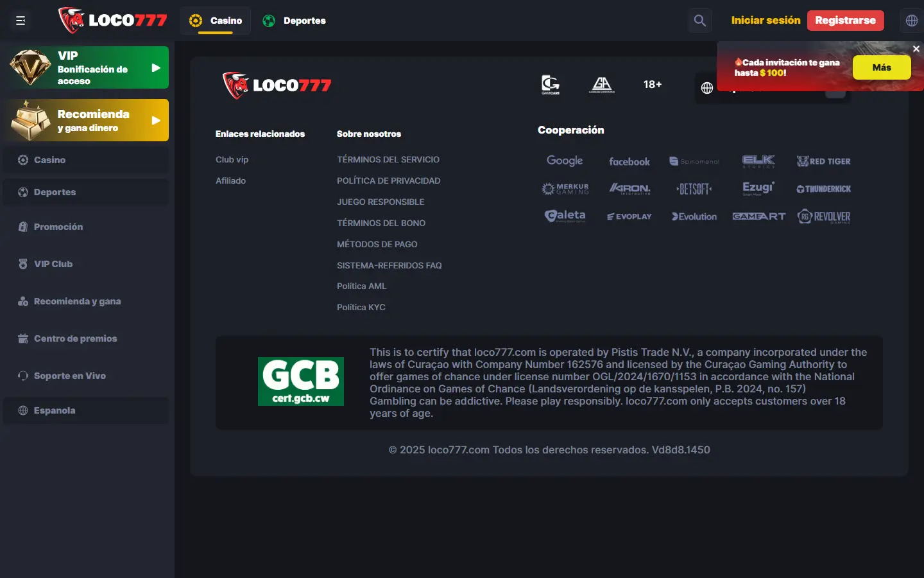924x578 pixels.
Task: Open SISTEMA-REFERIDOS FAQ link
Action: click(389, 265)
